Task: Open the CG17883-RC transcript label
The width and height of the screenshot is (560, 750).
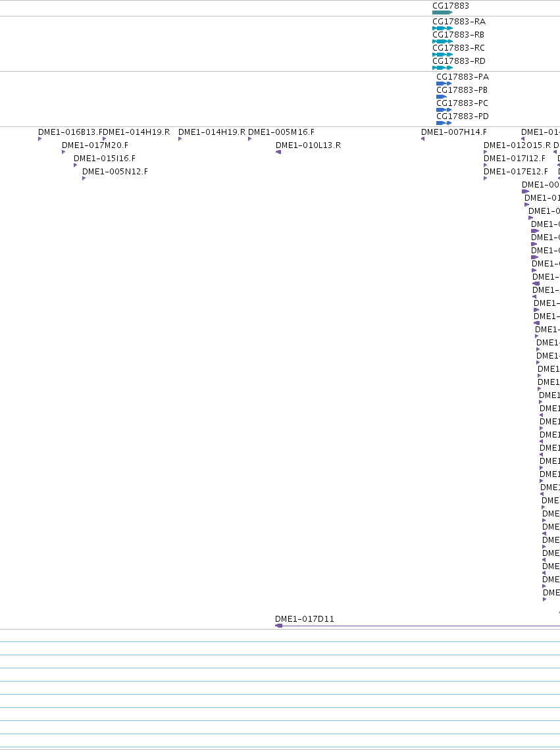Action: click(x=459, y=48)
